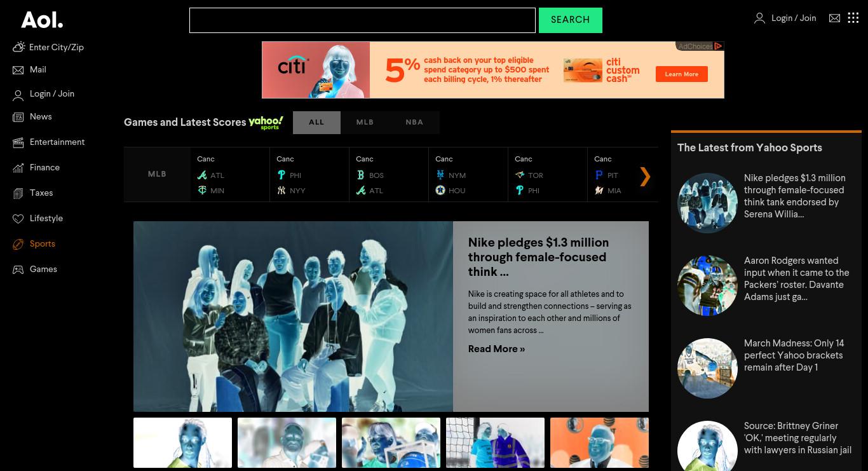
Task: Open the first carousel thumbnail below main story
Action: pos(182,443)
